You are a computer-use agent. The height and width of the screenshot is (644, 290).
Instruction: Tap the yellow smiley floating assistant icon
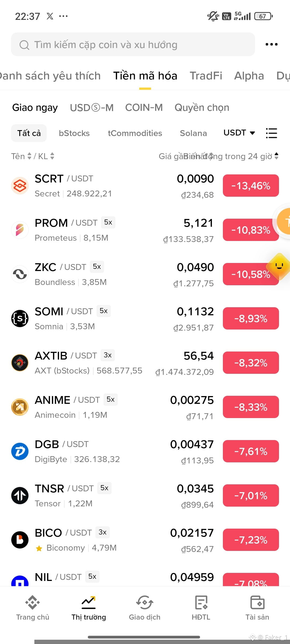pos(279,266)
